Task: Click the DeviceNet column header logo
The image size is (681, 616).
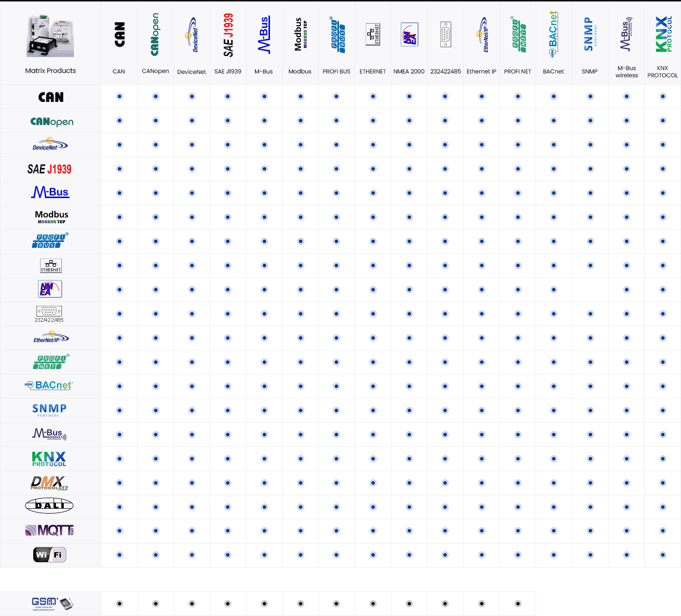Action: click(192, 35)
